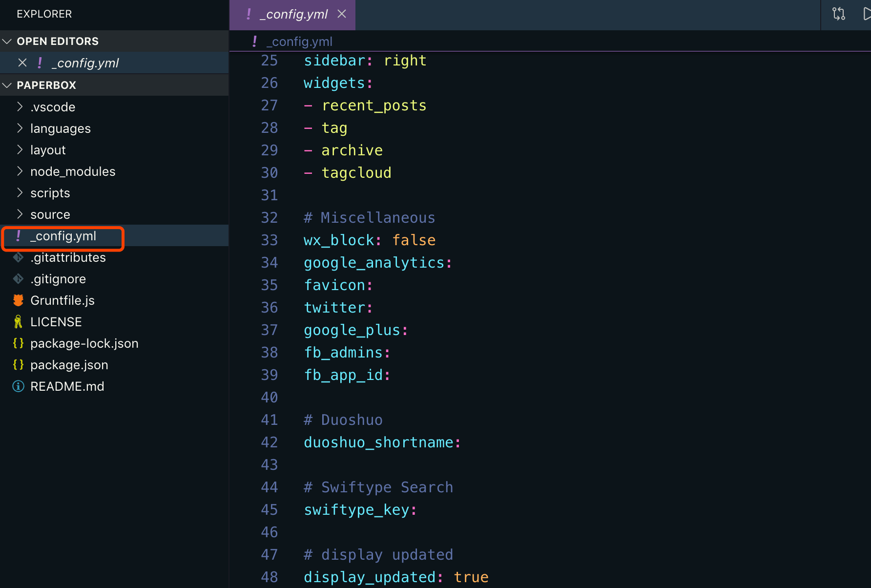Open the LICENSE file with key icon
This screenshot has width=871, height=588.
click(x=56, y=322)
